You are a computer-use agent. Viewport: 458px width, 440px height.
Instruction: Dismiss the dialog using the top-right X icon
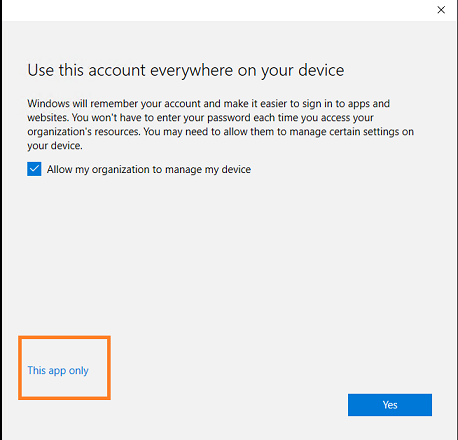(x=441, y=10)
